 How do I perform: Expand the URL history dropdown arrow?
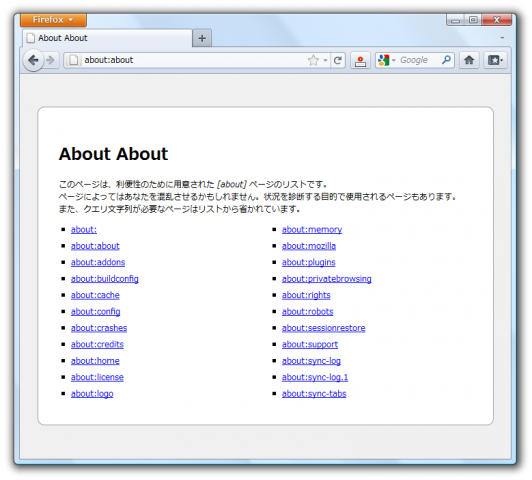coord(325,61)
